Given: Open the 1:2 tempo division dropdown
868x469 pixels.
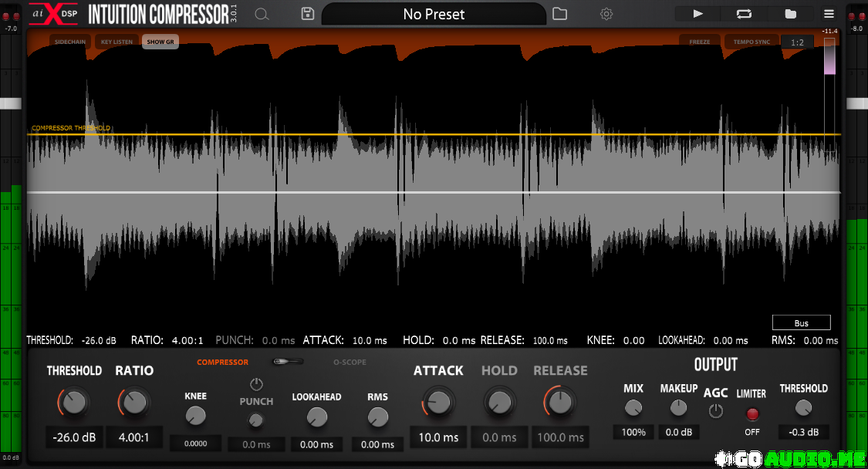Looking at the screenshot, I should (x=797, y=42).
